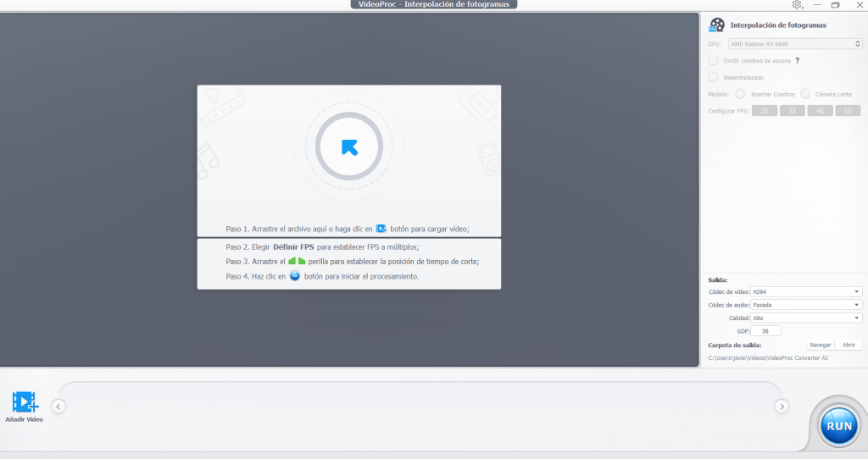
Task: Open settings gear in title bar
Action: coord(797,4)
